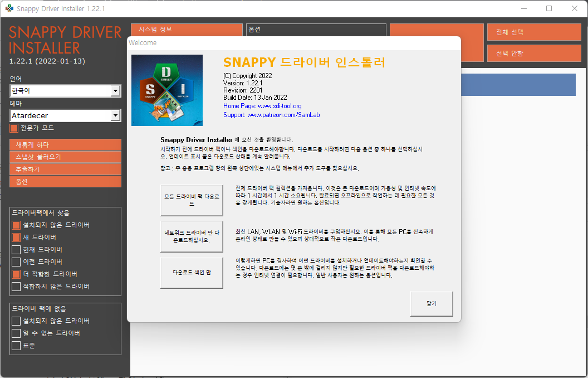
Task: Click the Snappy Driver Installer title bar icon
Action: click(x=9, y=8)
